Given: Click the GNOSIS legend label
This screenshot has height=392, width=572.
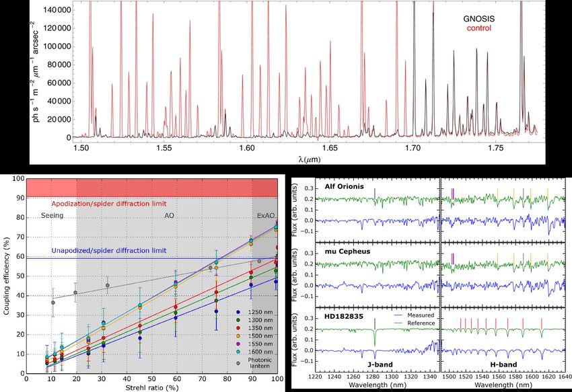Looking at the screenshot, I should (x=479, y=19).
